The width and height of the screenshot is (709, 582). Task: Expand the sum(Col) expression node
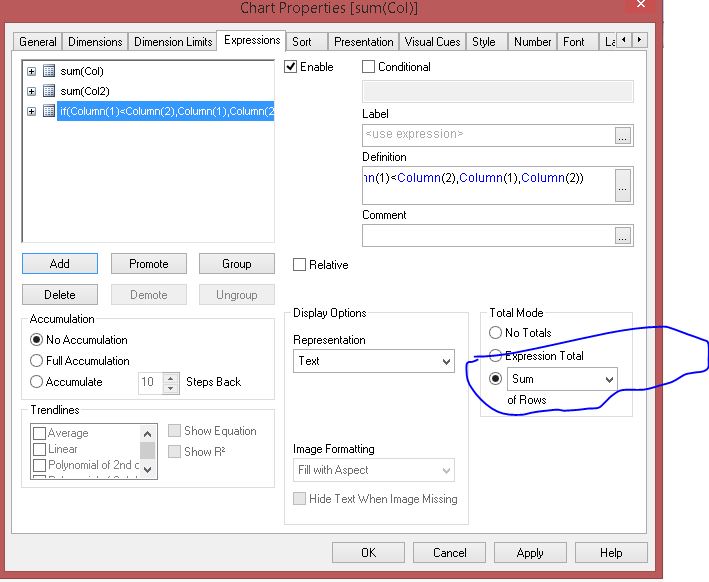[31, 71]
